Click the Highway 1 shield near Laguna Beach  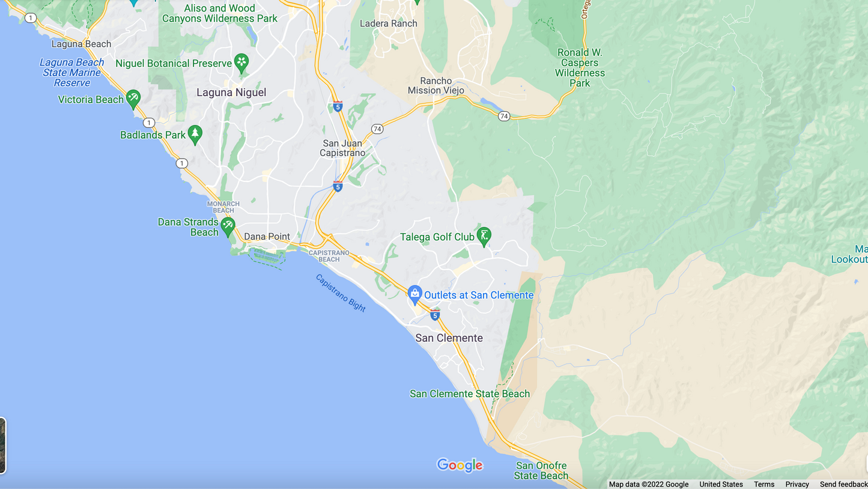tap(31, 18)
